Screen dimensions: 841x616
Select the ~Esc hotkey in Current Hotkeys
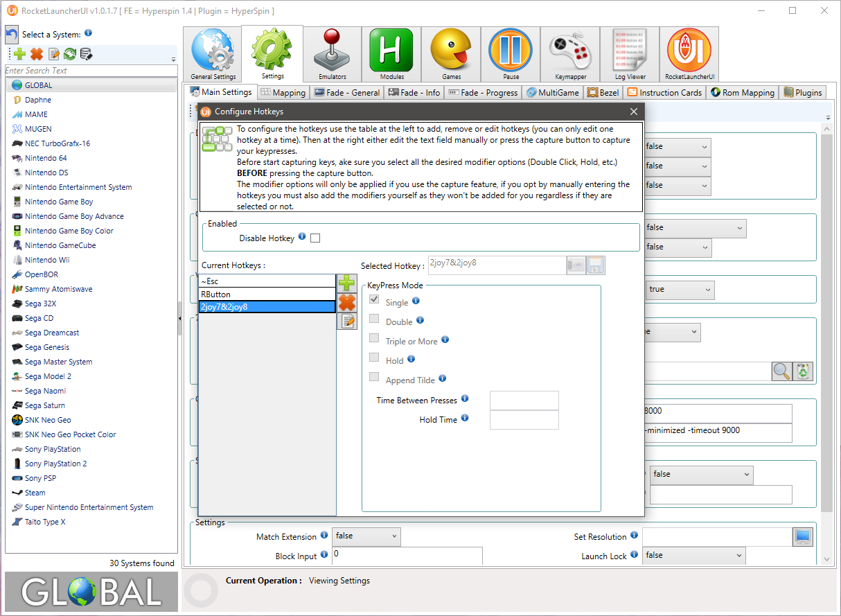pos(267,281)
